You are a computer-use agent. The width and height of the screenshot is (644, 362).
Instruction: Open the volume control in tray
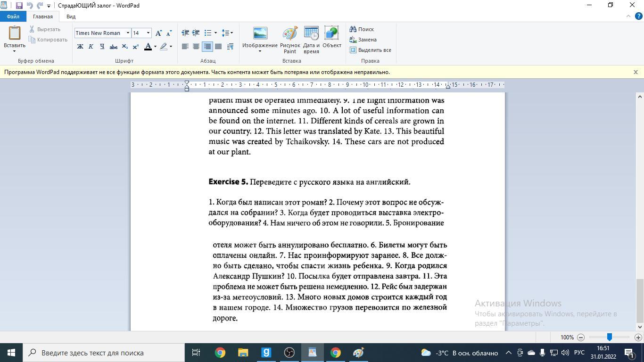coord(565,353)
